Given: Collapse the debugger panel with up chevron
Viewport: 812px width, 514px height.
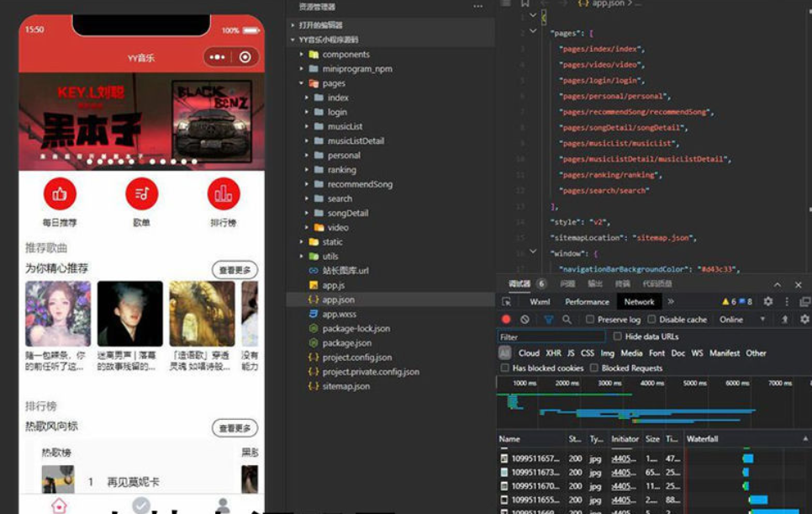Looking at the screenshot, I should (778, 284).
